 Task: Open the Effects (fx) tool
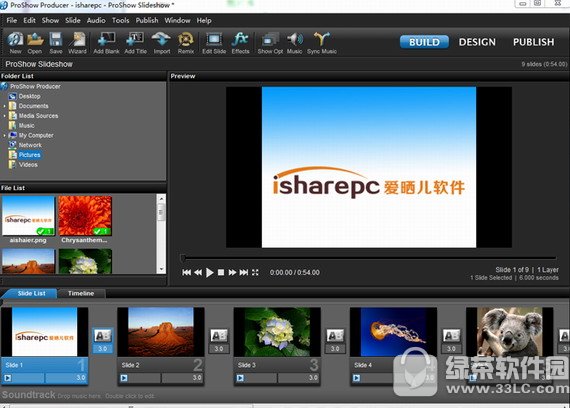pyautogui.click(x=240, y=43)
